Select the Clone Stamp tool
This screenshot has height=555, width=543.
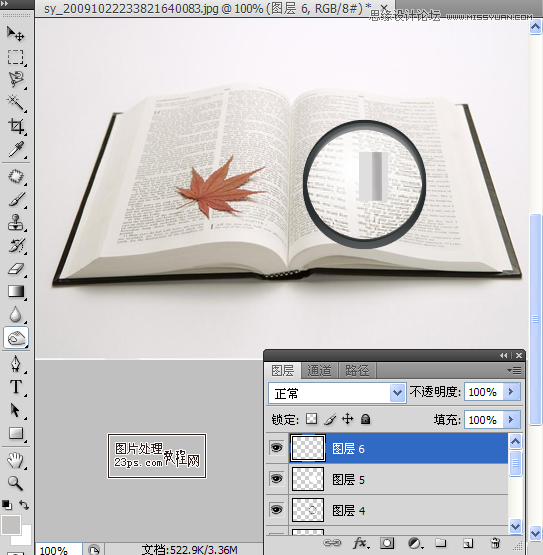[x=16, y=223]
